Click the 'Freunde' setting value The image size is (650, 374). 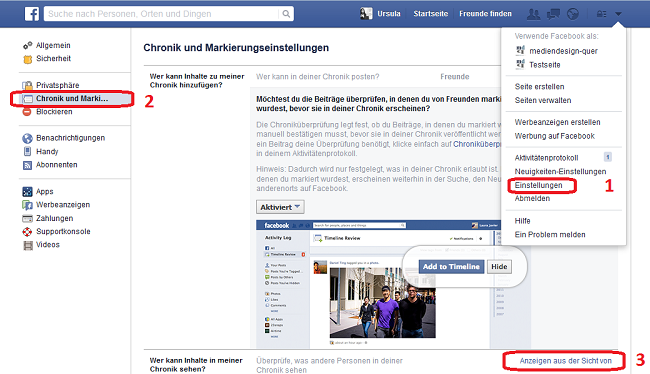[x=455, y=77]
